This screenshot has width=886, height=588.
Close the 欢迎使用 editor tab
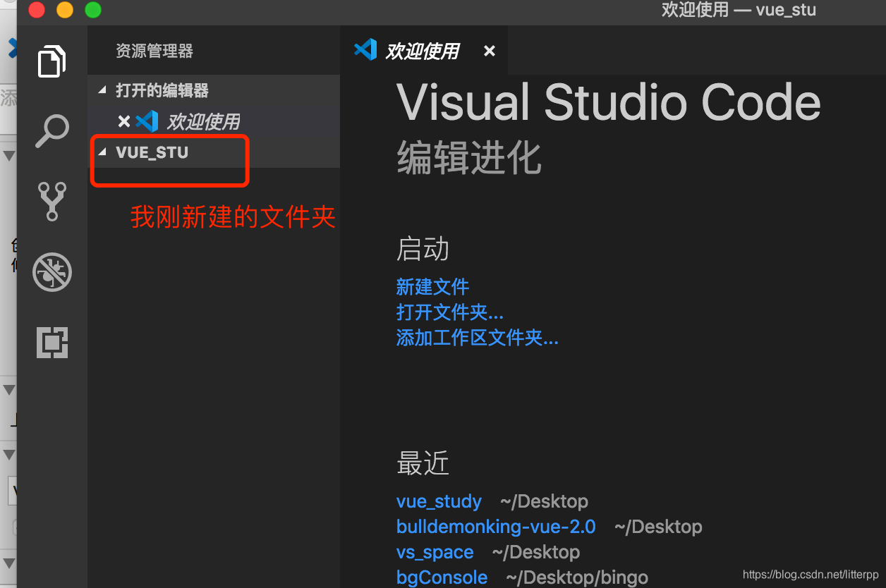[x=490, y=51]
